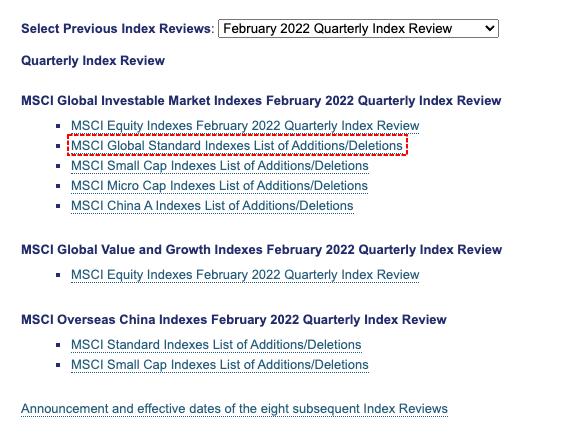This screenshot has width=574, height=436.
Task: Open MSCI Equity Indexes review under Global Investable Market
Action: tap(245, 126)
